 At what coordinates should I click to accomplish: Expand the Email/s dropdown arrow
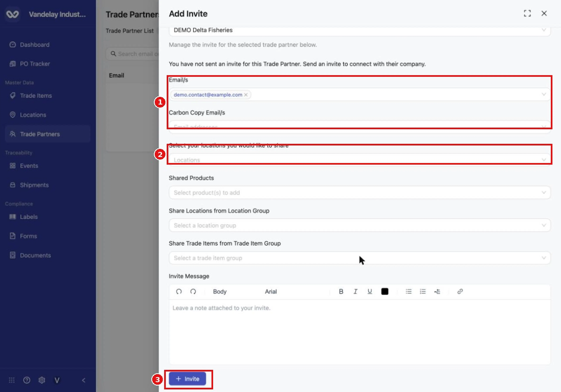(x=544, y=94)
